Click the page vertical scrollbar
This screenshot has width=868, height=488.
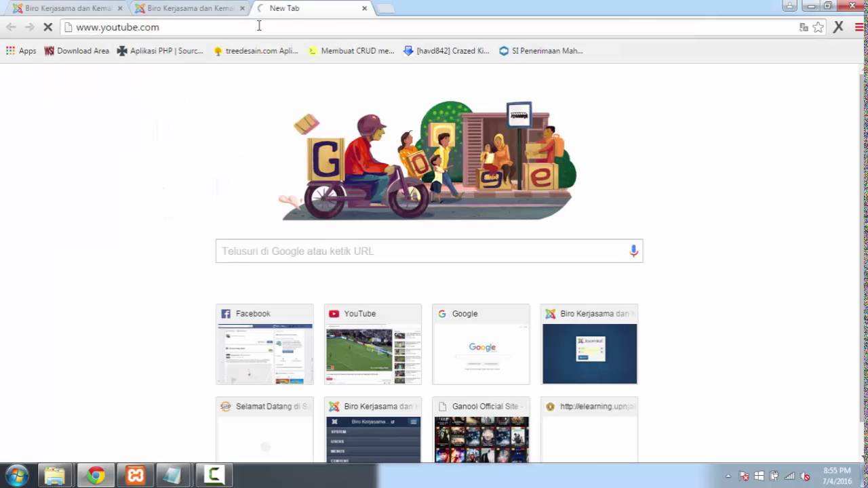tap(863, 263)
